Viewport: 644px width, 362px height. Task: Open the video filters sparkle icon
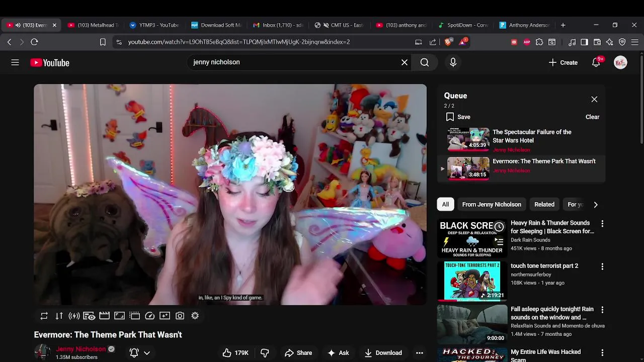pos(165,316)
